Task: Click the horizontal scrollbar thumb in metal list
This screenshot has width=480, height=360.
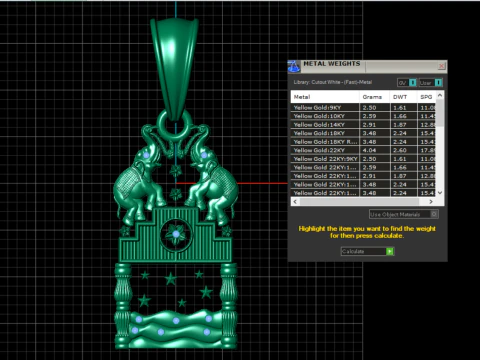Action: [x=359, y=202]
